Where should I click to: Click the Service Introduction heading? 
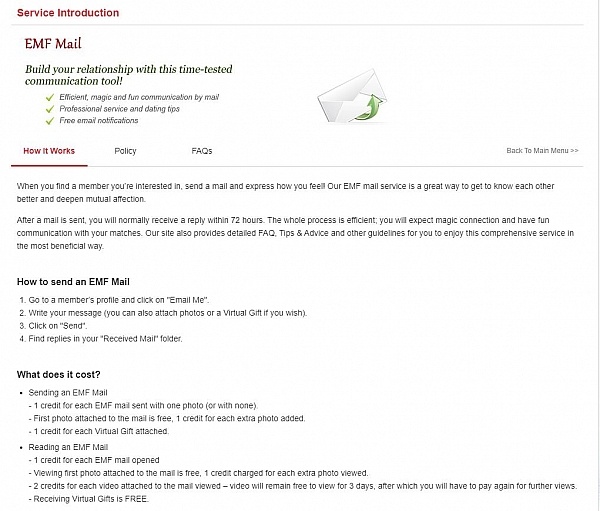pos(68,13)
